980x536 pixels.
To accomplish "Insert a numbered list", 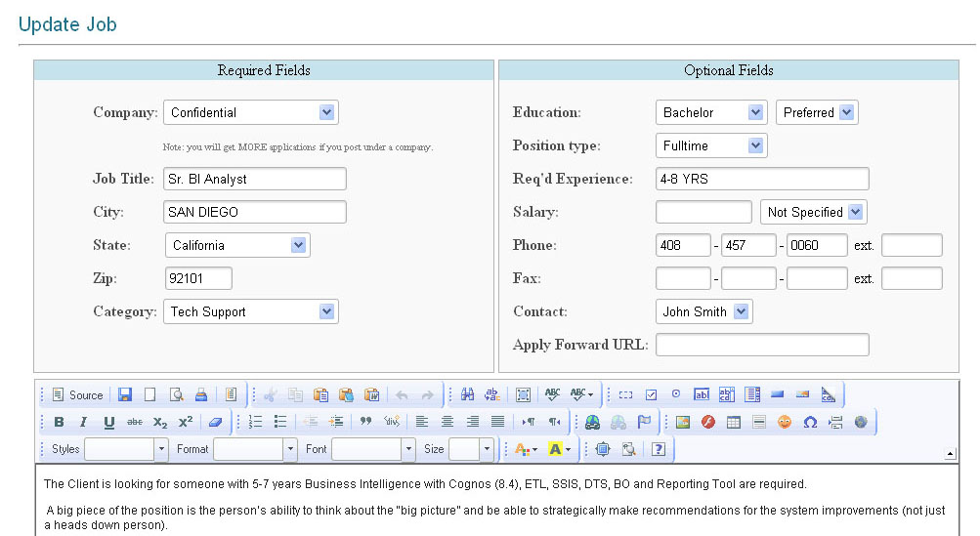I will click(x=256, y=422).
